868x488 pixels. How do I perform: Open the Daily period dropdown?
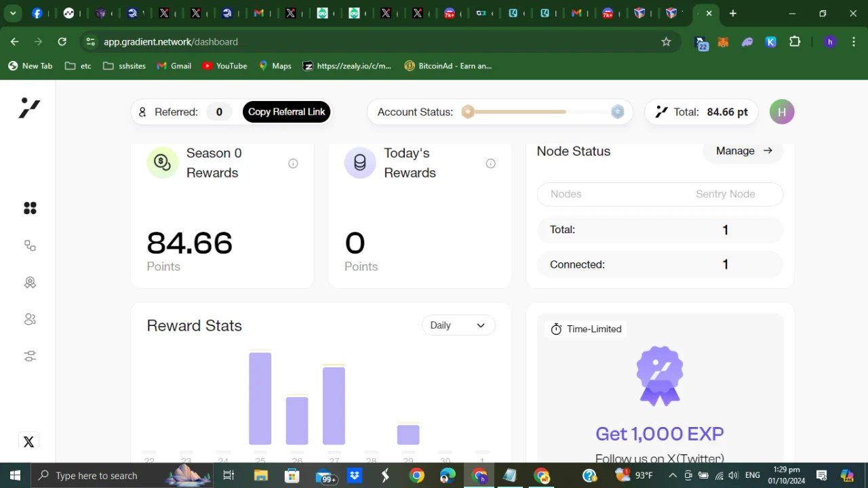tap(458, 325)
